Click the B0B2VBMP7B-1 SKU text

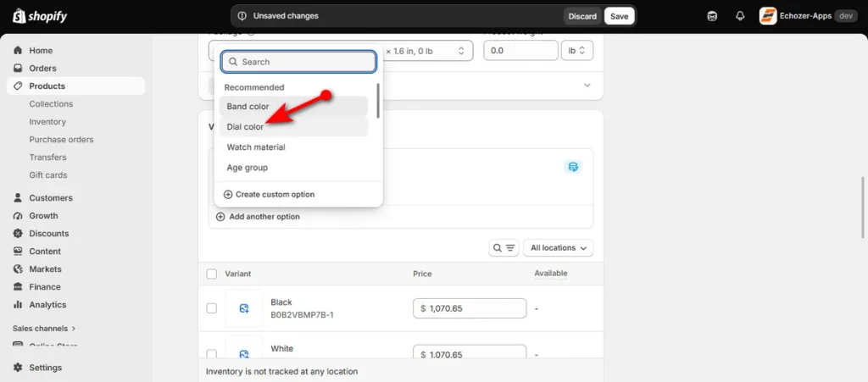(x=303, y=315)
